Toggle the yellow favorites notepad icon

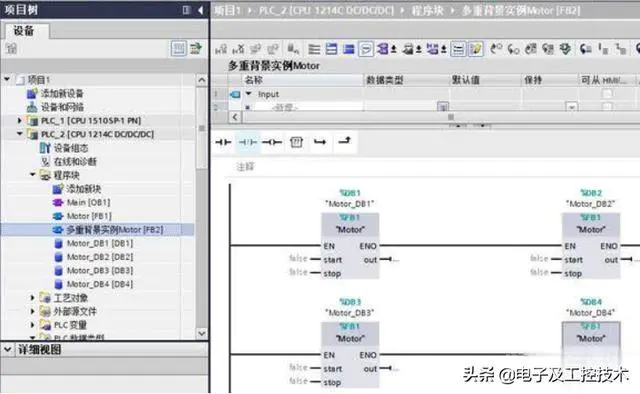pos(476,49)
